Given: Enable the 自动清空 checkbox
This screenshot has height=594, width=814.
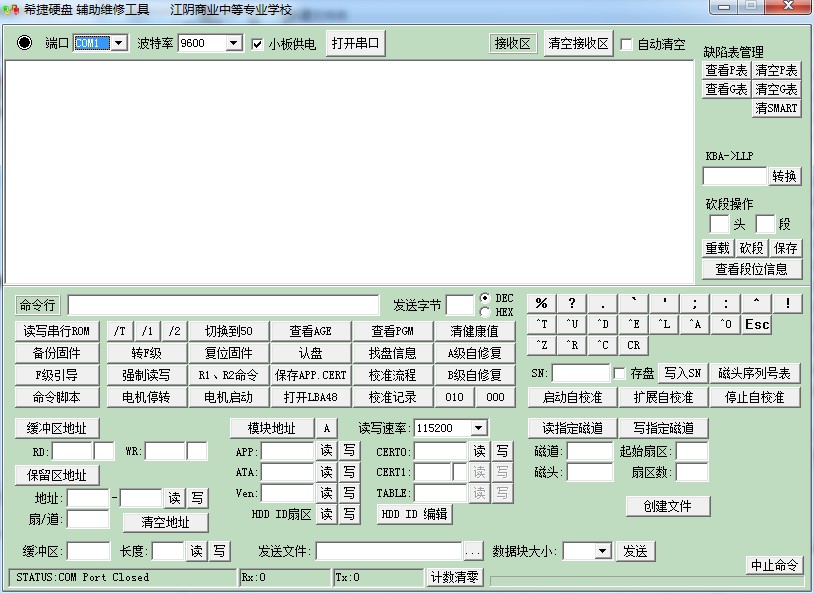Looking at the screenshot, I should pyautogui.click(x=628, y=44).
